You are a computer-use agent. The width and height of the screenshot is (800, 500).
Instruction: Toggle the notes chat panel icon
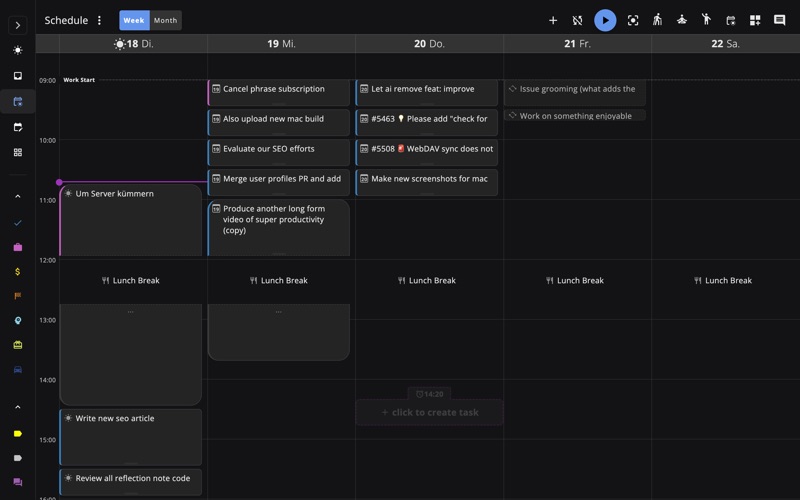point(780,20)
